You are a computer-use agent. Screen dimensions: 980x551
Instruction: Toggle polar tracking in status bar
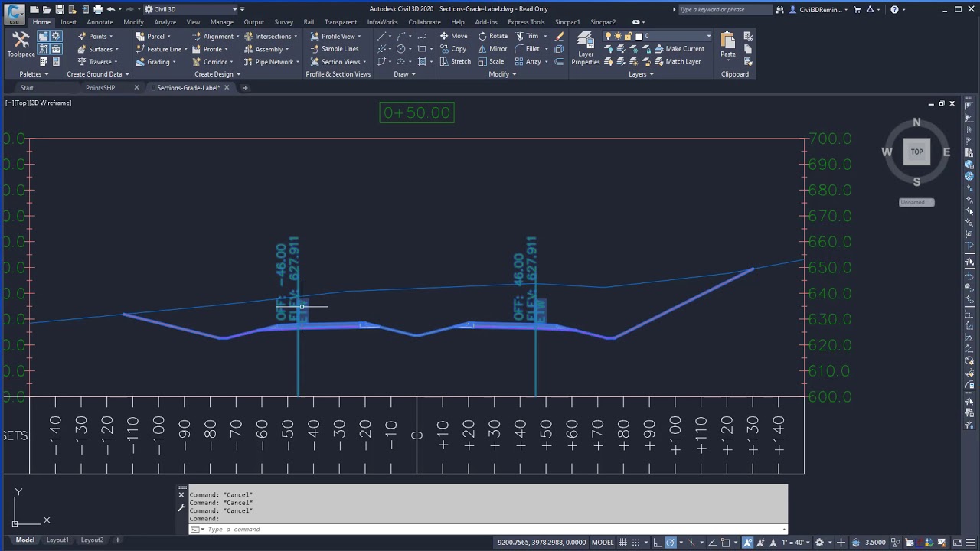click(x=670, y=543)
